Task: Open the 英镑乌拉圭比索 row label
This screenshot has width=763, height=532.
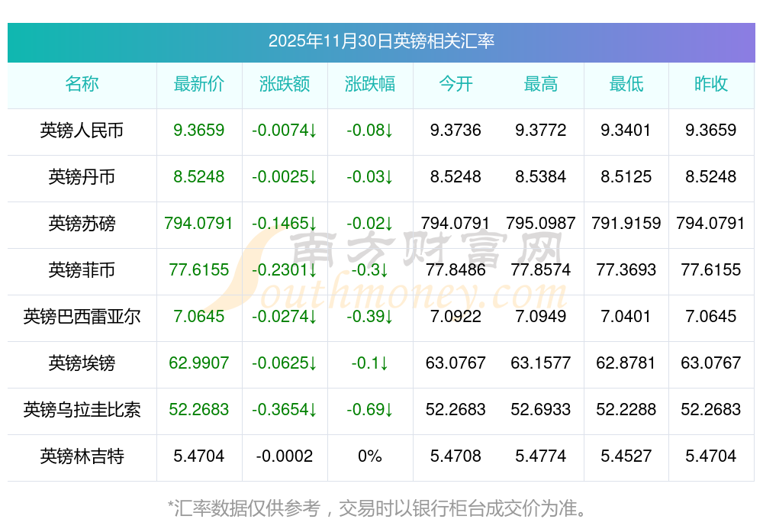Action: point(82,410)
